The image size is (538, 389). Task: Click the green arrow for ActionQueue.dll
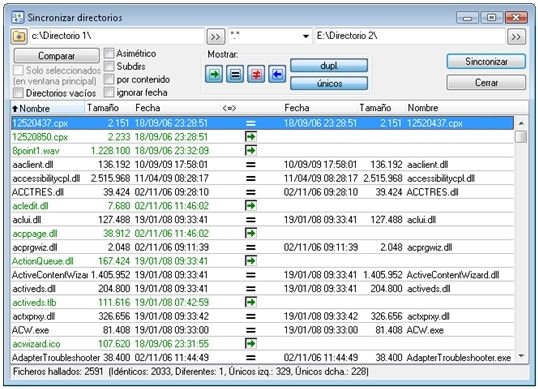pos(251,261)
